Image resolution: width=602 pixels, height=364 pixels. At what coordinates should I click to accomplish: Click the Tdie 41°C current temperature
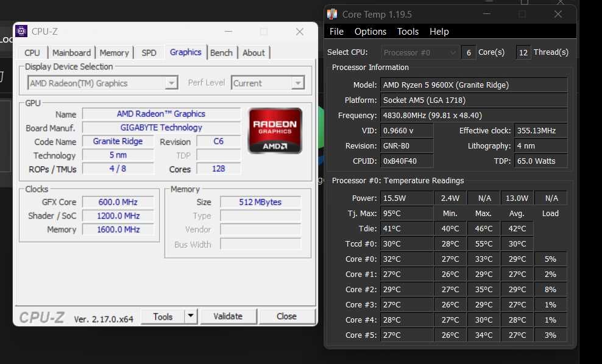tap(407, 229)
